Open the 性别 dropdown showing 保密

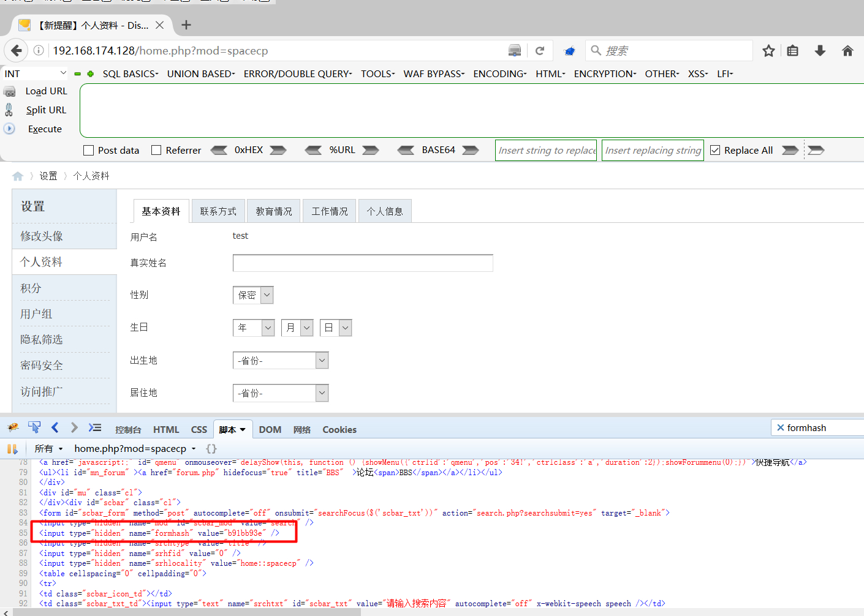(253, 295)
